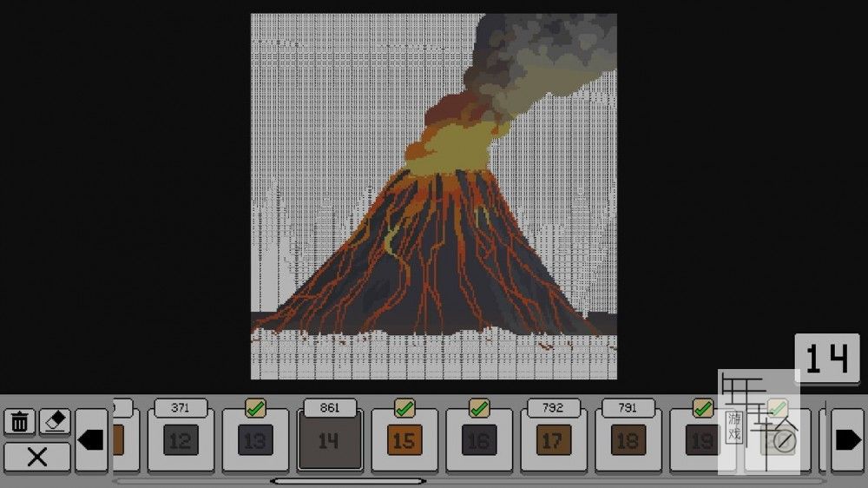Viewport: 868px width, 488px height.
Task: Choose brown color 17 swatch
Action: pos(552,440)
